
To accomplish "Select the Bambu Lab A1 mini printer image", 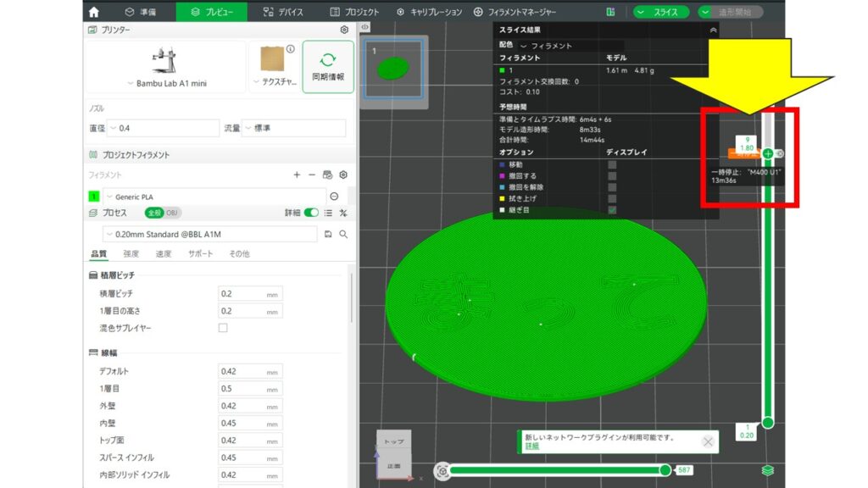I will pyautogui.click(x=164, y=60).
